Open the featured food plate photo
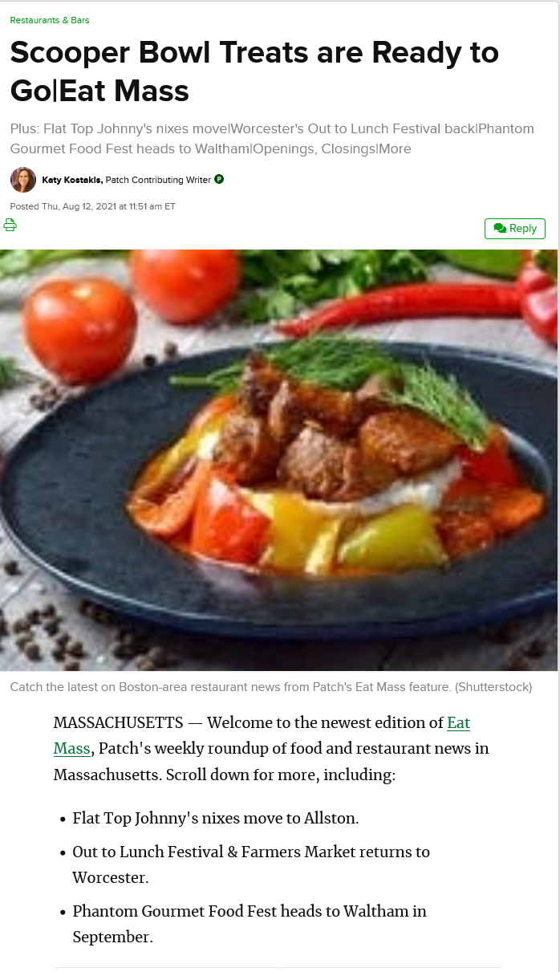560x972 pixels. coord(278,460)
